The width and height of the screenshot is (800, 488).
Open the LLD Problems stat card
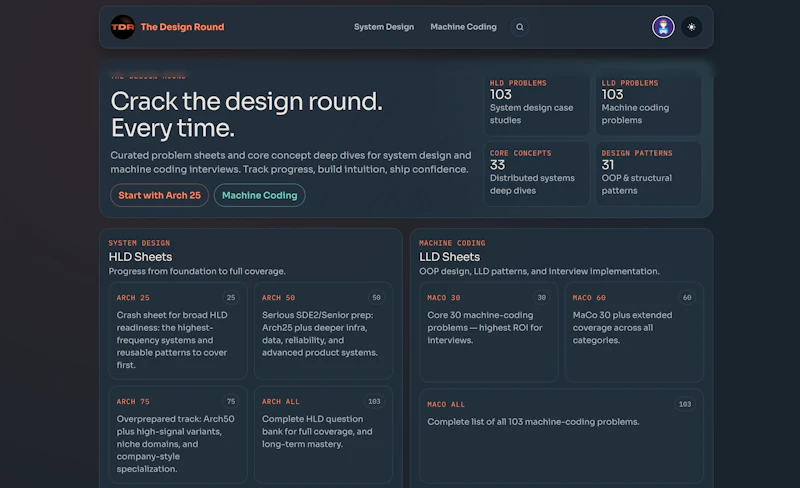pos(648,104)
